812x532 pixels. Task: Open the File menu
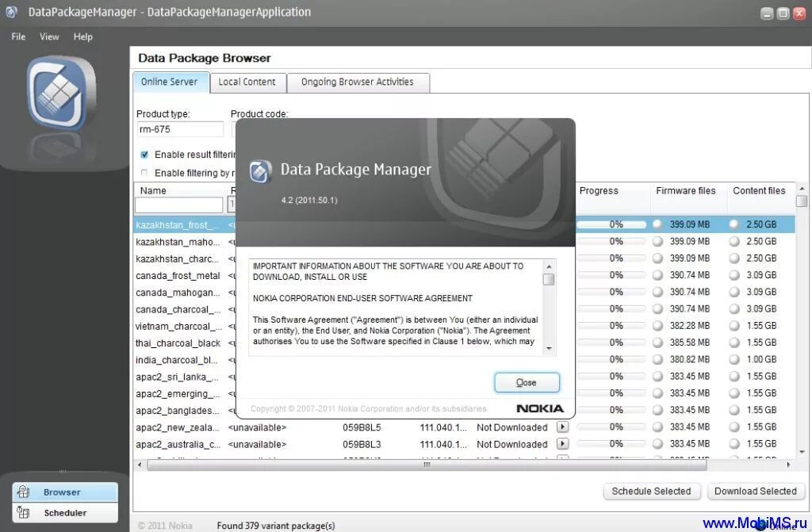tap(18, 36)
